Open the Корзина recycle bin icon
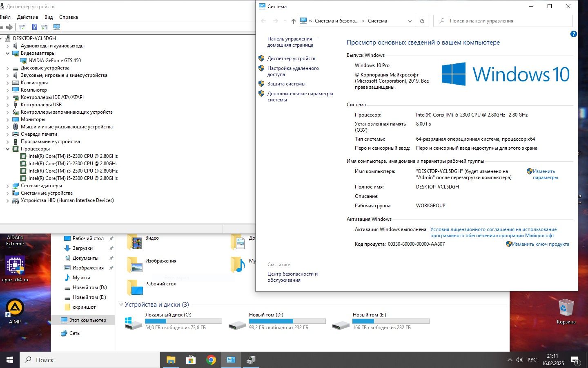This screenshot has height=368, width=588. [x=566, y=312]
